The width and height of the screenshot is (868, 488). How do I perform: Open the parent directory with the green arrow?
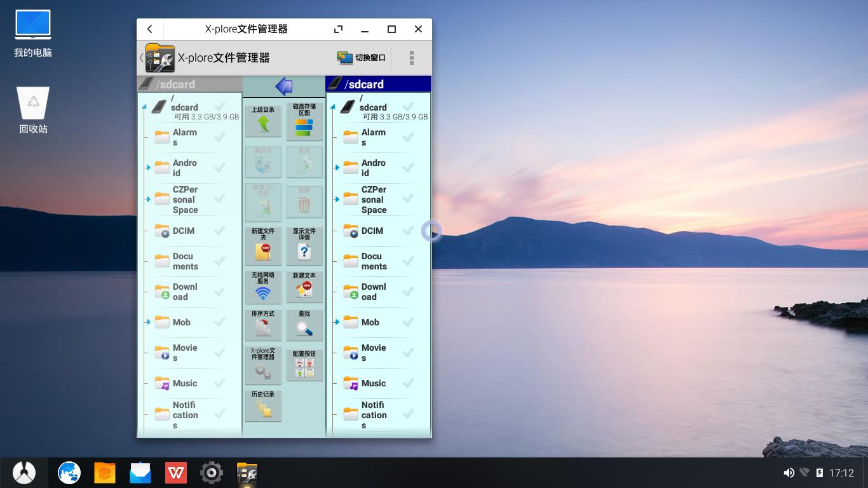coord(262,121)
